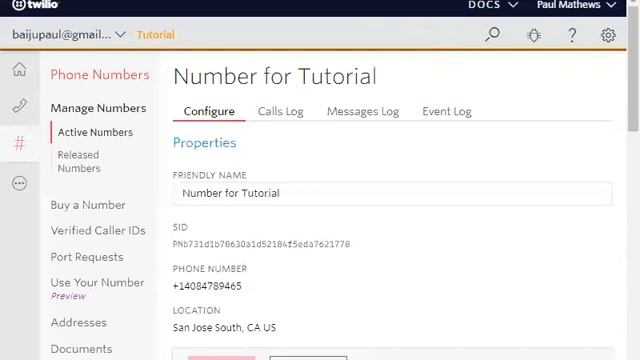Viewport: 640px width, 360px height.
Task: Open Use Your Number Preview
Action: click(97, 288)
